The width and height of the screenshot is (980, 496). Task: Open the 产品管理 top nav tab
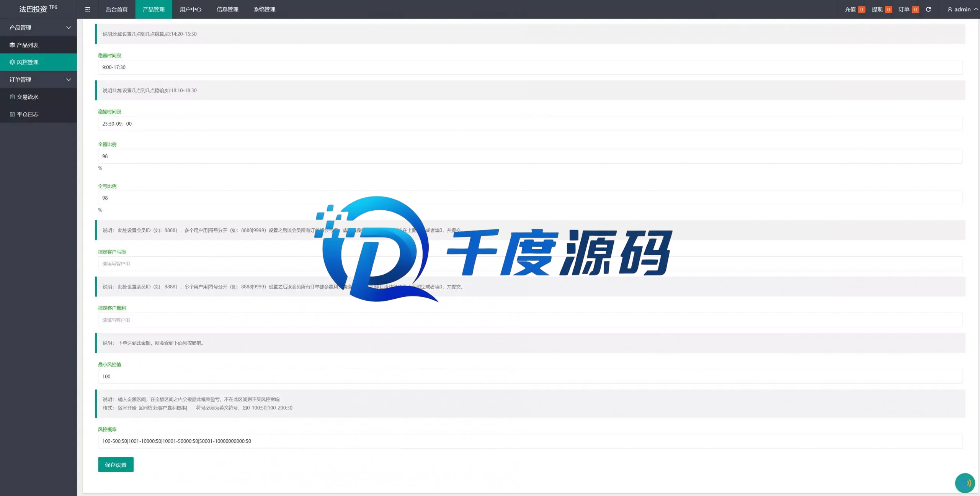[x=154, y=9]
